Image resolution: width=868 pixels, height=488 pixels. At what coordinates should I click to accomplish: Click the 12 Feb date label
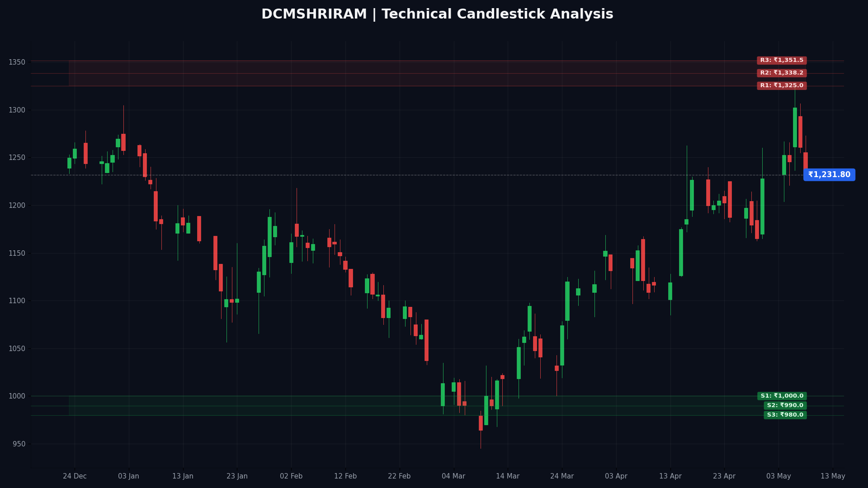[x=345, y=476]
